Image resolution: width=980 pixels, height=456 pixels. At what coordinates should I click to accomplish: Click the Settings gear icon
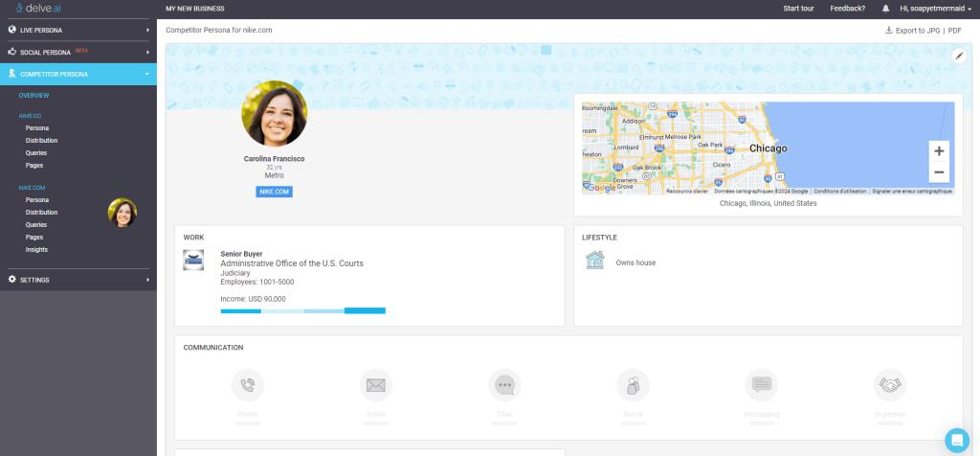point(11,280)
